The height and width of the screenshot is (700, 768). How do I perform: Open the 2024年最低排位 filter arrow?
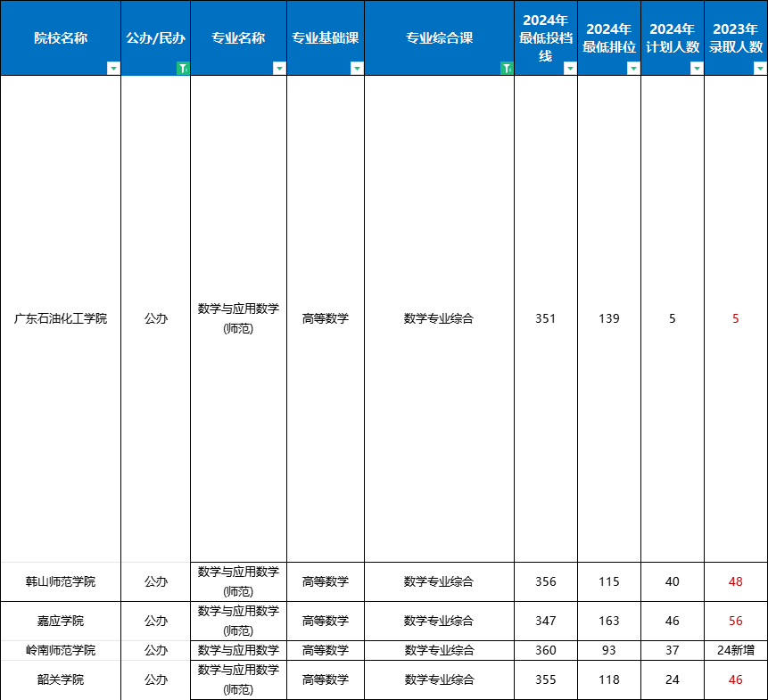tap(633, 69)
